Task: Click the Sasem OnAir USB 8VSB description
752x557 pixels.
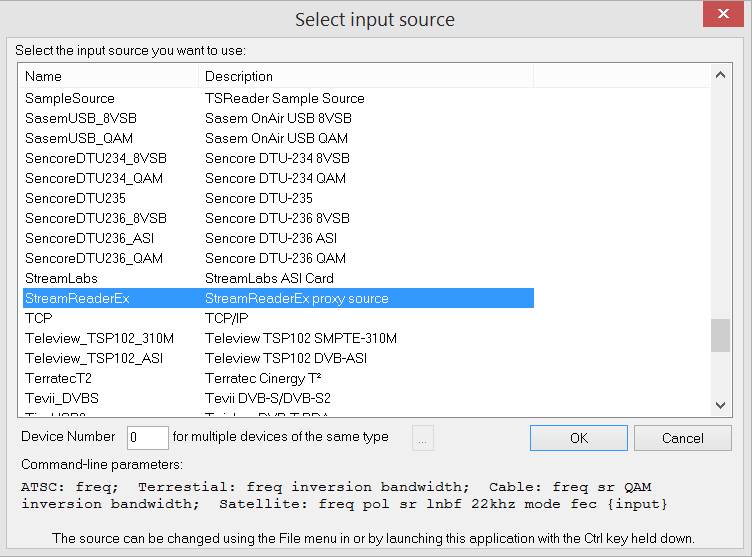Action: click(279, 119)
